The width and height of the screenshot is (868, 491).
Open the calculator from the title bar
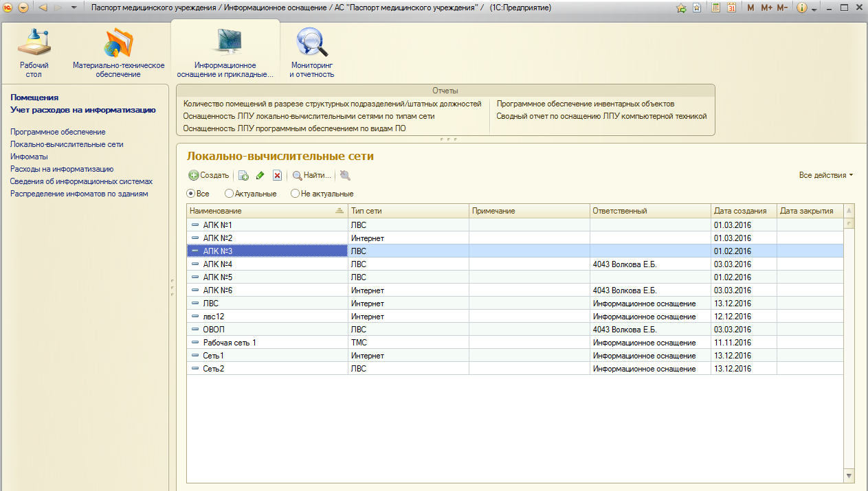[x=715, y=8]
